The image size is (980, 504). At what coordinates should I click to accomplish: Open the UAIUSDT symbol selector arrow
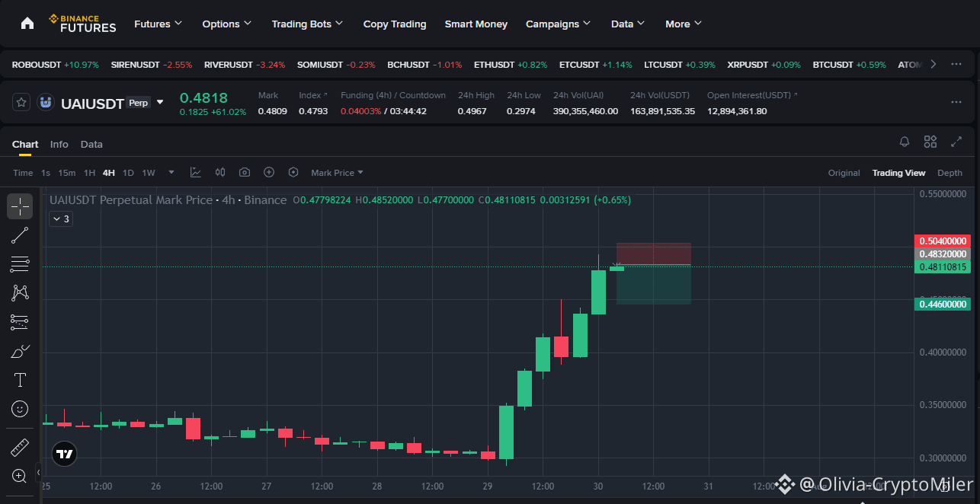coord(160,102)
